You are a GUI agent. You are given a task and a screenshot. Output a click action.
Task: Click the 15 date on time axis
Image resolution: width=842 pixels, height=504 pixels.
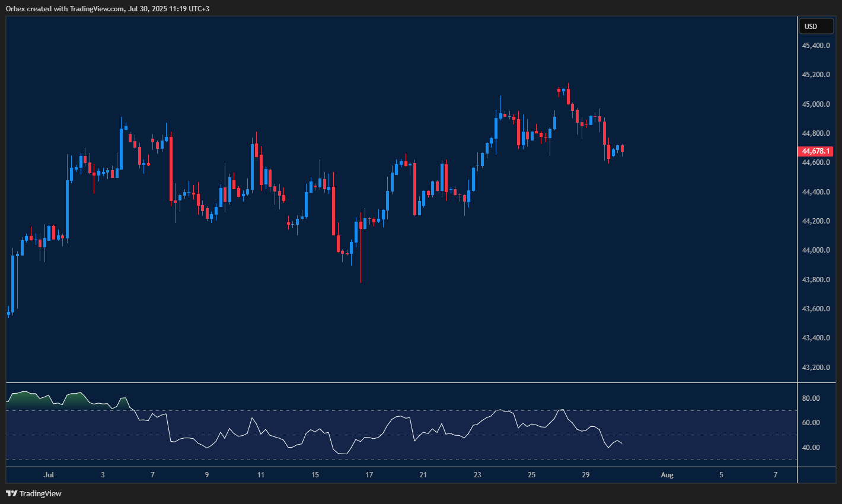[315, 475]
